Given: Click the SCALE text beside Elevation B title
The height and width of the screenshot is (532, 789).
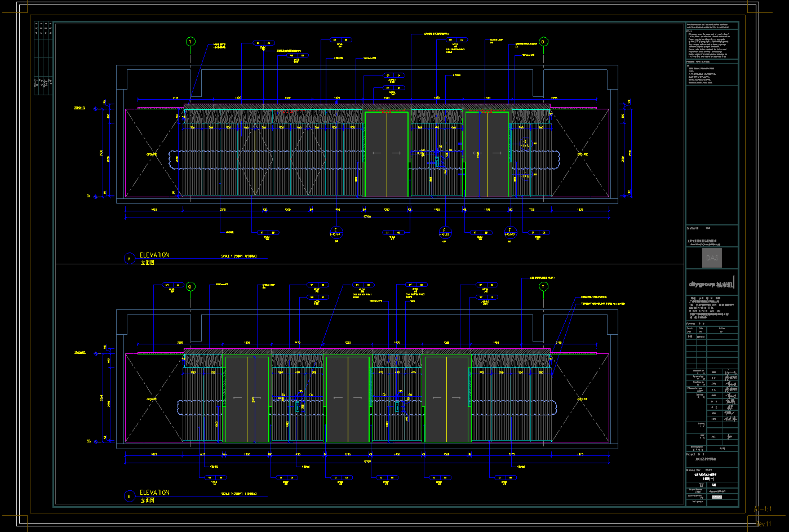Looking at the screenshot, I should point(239,494).
